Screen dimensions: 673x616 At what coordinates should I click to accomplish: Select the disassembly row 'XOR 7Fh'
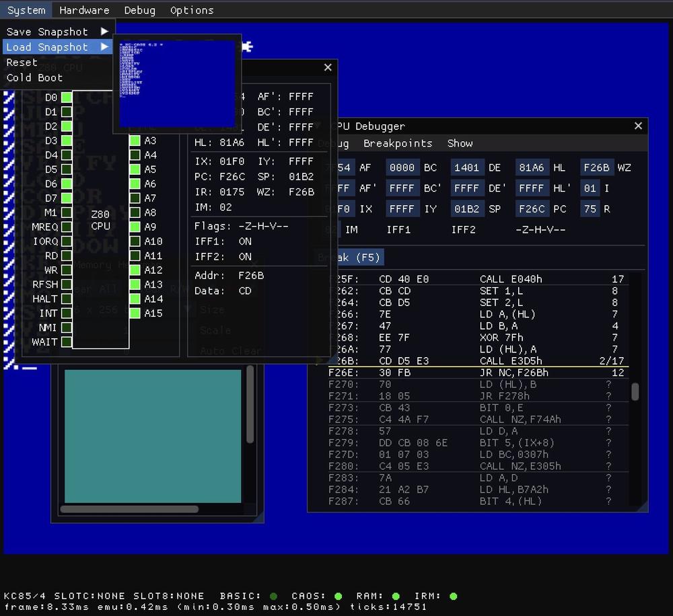(476, 338)
